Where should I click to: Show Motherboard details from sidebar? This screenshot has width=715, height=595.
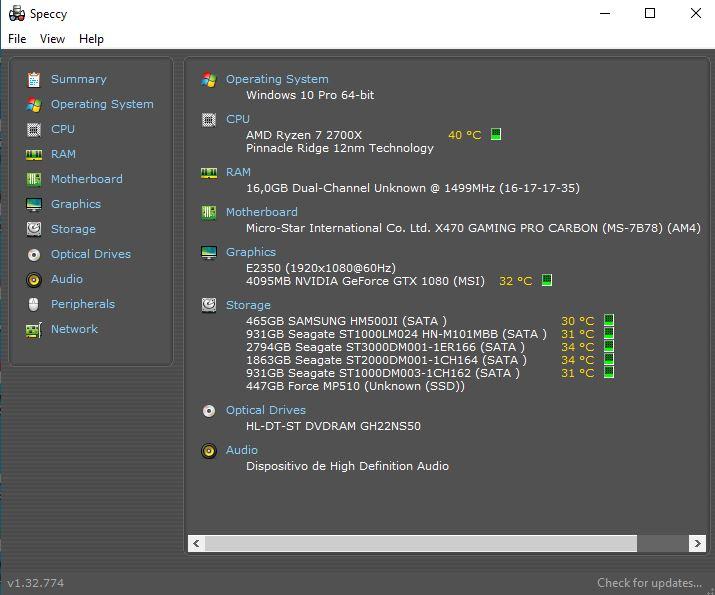[x=87, y=179]
